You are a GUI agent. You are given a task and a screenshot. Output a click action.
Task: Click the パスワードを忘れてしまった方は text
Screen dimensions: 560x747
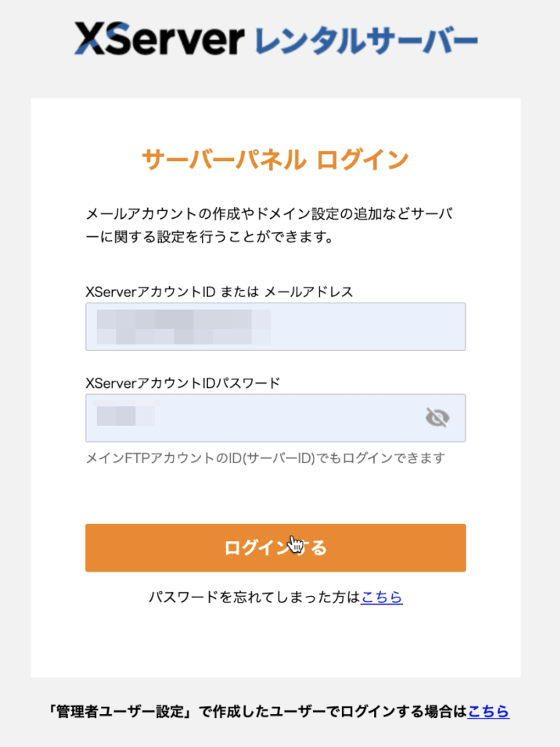tap(254, 597)
